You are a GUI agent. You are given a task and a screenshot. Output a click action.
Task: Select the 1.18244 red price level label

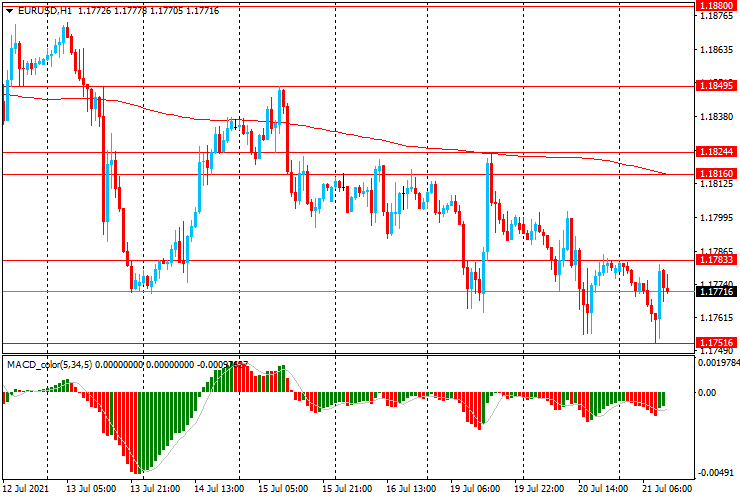click(716, 152)
